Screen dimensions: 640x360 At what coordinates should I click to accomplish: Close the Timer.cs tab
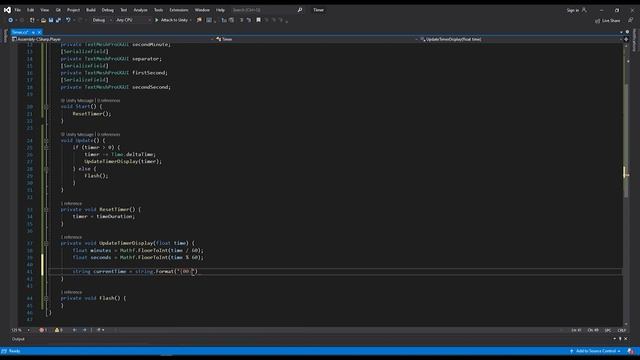tap(39, 32)
